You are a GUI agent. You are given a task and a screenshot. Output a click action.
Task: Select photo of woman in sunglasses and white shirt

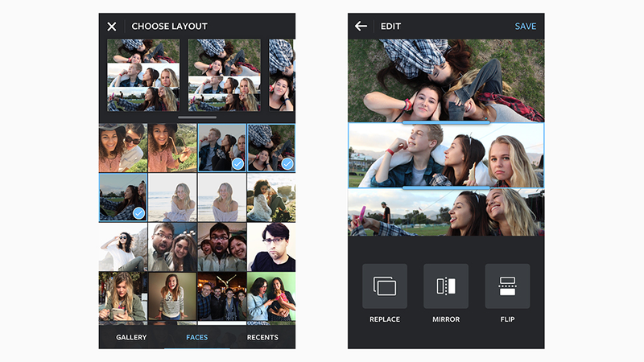tap(123, 247)
